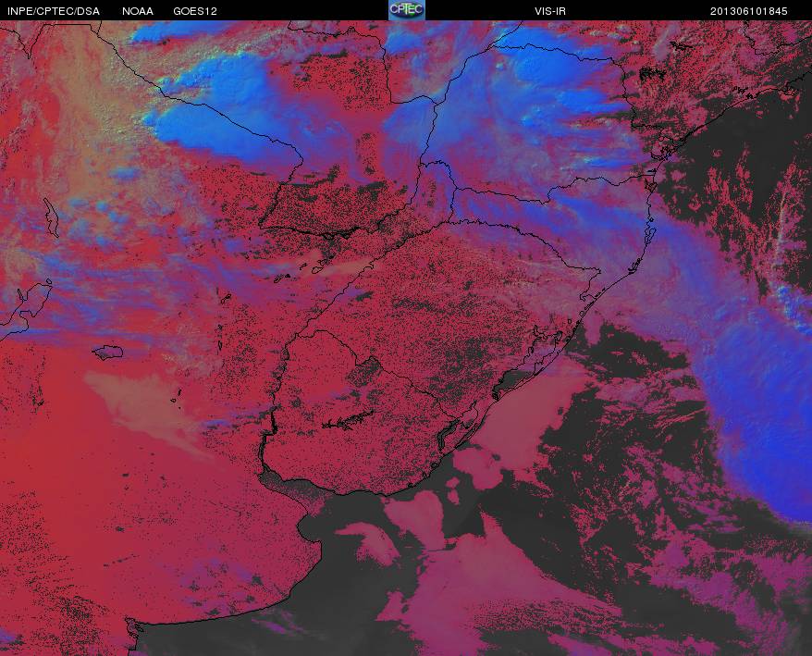The height and width of the screenshot is (656, 812).
Task: Click the 201306101845 timestamp
Action: pos(749,11)
